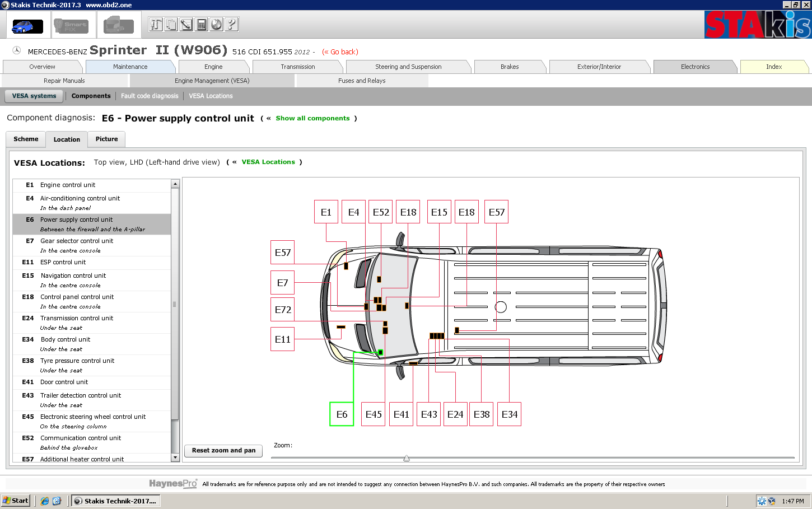Image resolution: width=812 pixels, height=509 pixels.
Task: Launch Internet Explorer from the quick launch
Action: click(x=45, y=501)
